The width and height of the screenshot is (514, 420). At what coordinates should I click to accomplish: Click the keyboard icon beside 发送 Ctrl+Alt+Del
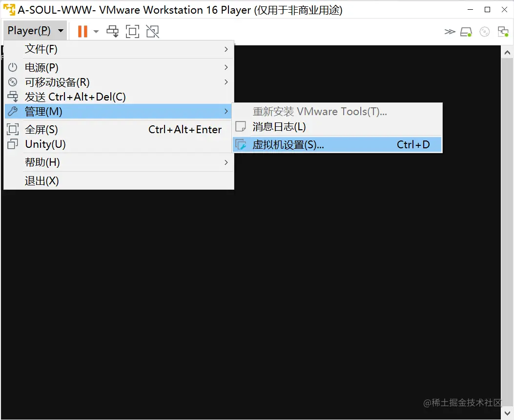pyautogui.click(x=13, y=97)
